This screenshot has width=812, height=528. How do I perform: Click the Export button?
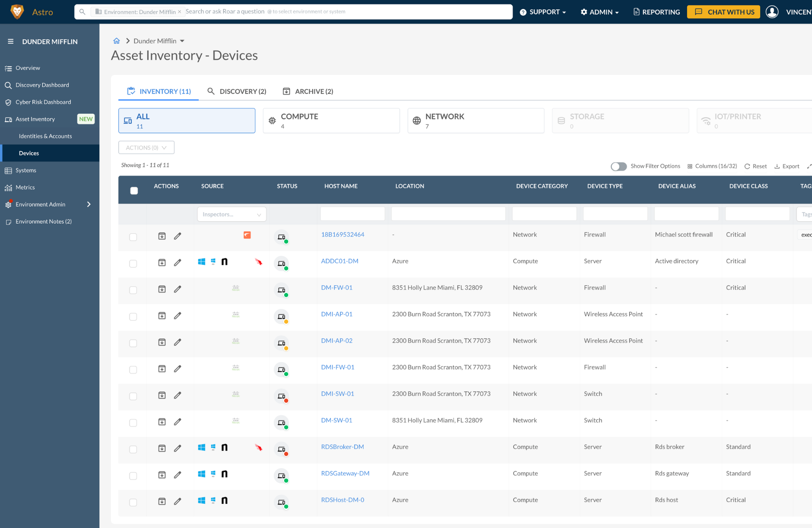[787, 166]
